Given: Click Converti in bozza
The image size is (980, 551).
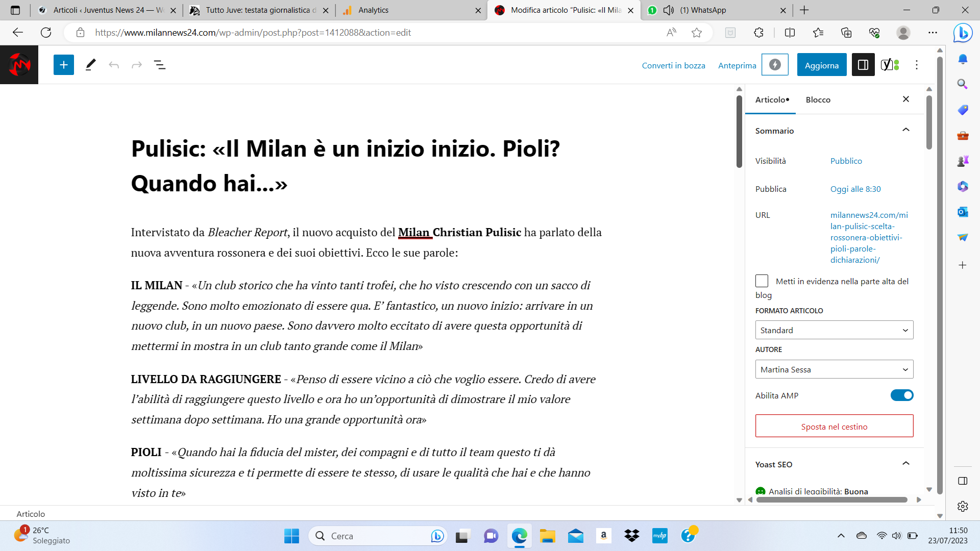Looking at the screenshot, I should pyautogui.click(x=674, y=65).
